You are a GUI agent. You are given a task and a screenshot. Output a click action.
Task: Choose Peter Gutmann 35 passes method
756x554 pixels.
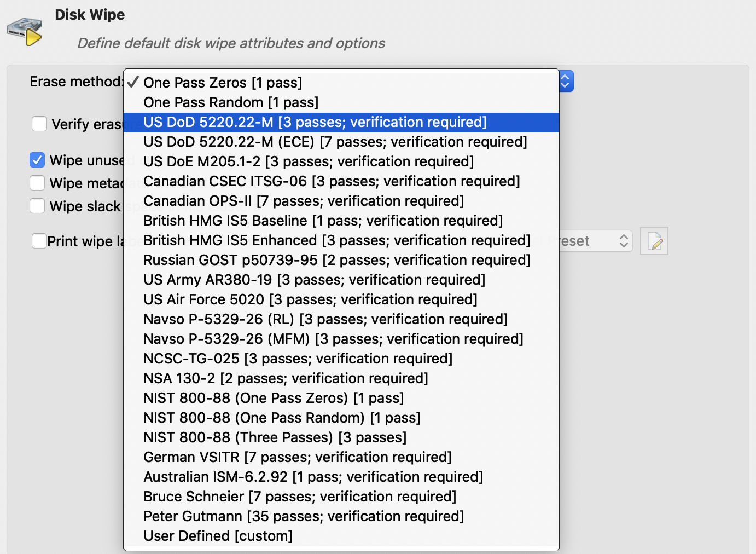pyautogui.click(x=303, y=516)
